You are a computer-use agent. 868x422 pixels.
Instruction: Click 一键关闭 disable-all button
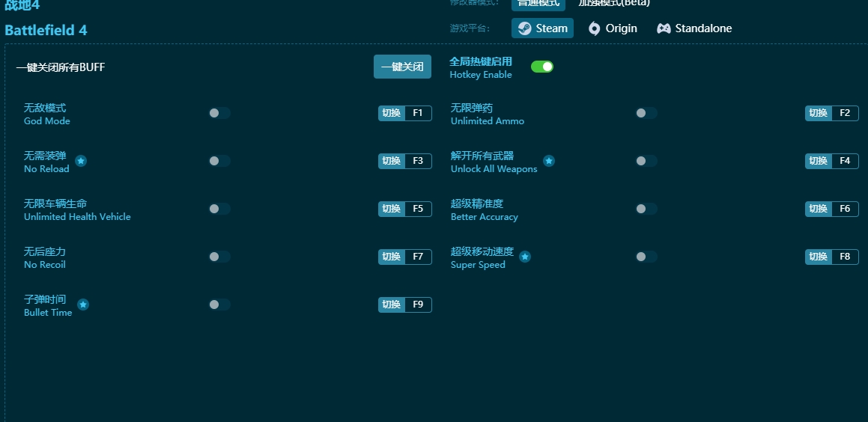(x=402, y=67)
